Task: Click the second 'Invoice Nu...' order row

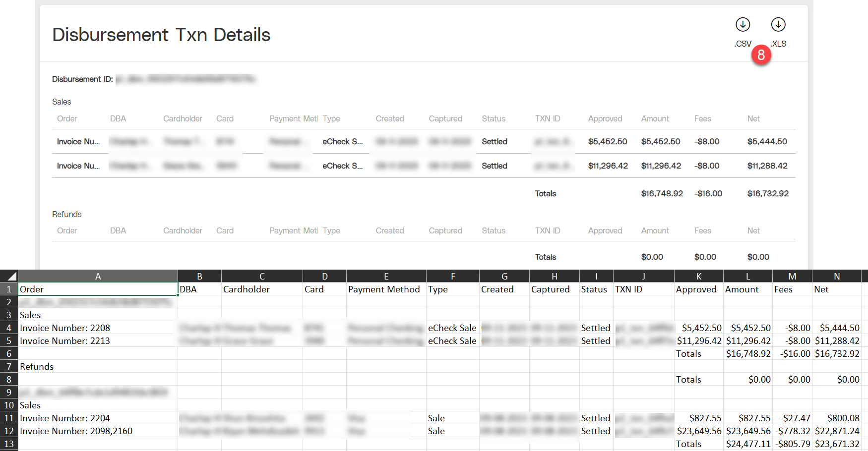Action: pyautogui.click(x=78, y=166)
